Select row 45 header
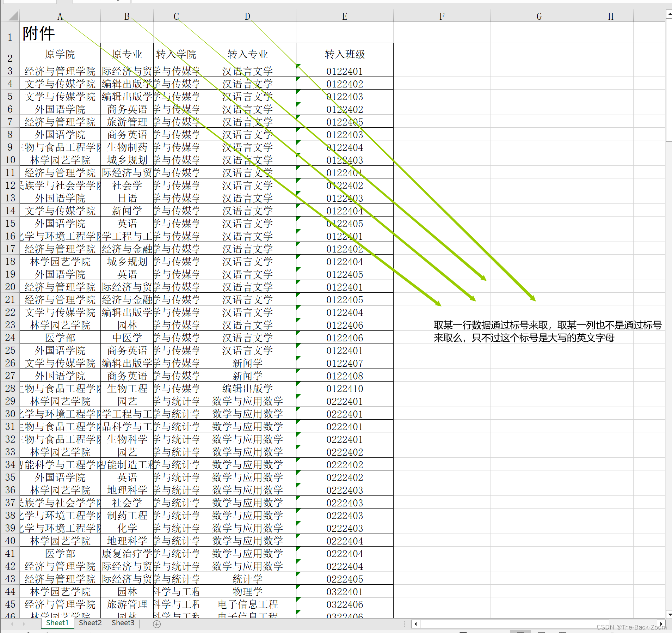672x633 pixels. coord(10,604)
